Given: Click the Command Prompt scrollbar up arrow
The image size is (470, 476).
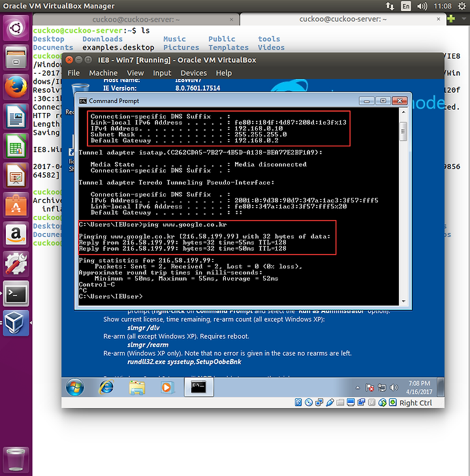Looking at the screenshot, I should [x=403, y=112].
